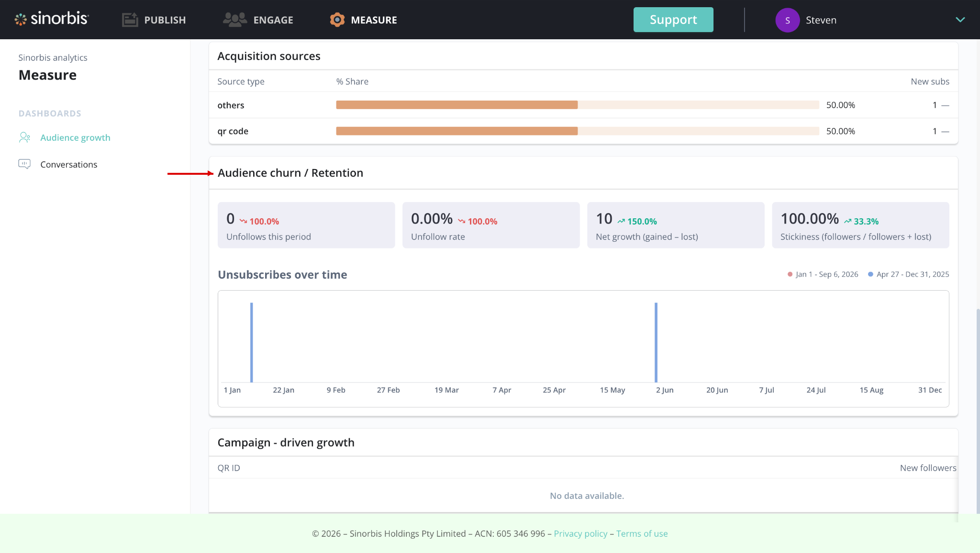The image size is (980, 553).
Task: Select the Unfollow rate card
Action: coord(491,225)
